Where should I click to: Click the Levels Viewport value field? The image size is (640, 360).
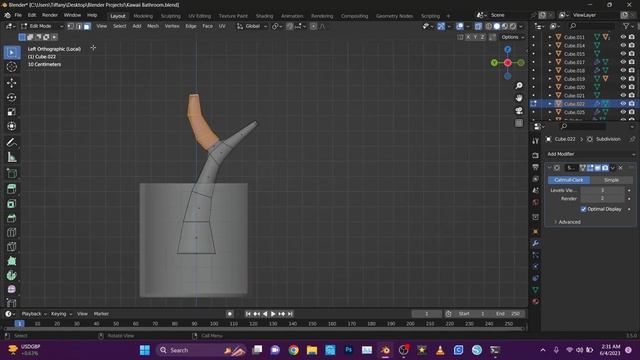(602, 190)
